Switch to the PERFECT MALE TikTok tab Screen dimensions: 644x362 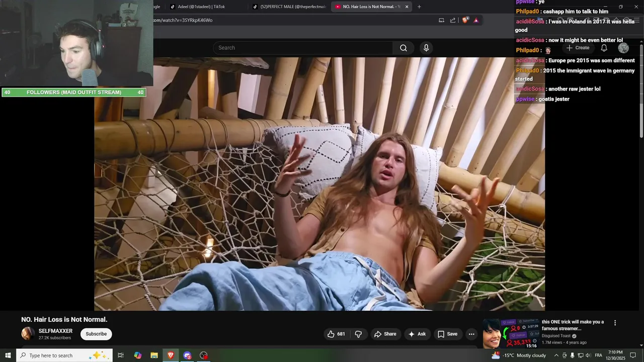click(x=289, y=7)
